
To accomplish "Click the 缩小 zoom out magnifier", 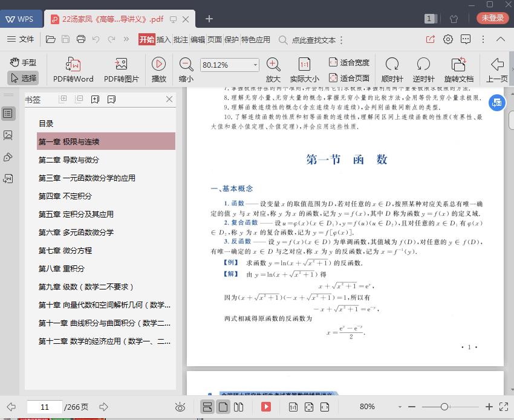I will (186, 69).
